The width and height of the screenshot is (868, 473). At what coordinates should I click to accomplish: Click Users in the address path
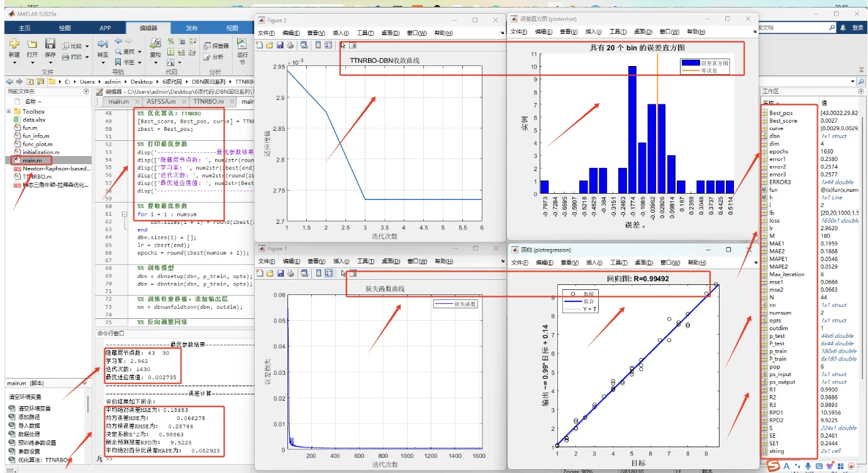click(87, 82)
